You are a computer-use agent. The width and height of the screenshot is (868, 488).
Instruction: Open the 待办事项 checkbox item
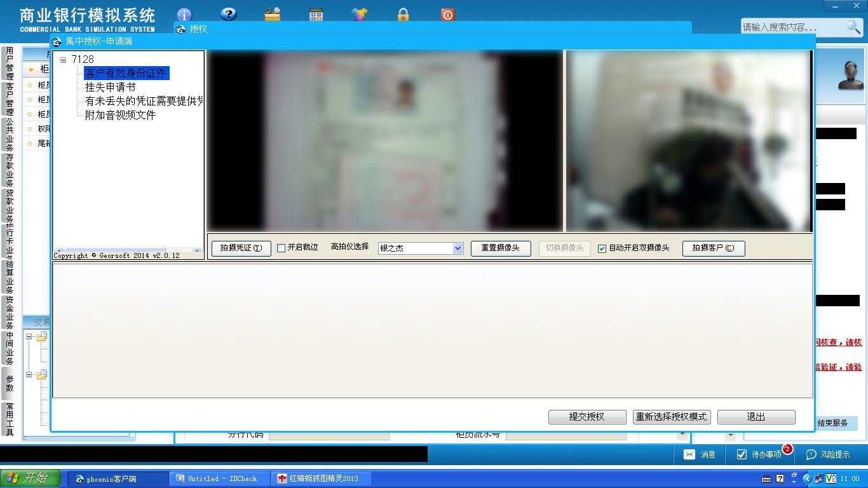(759, 454)
